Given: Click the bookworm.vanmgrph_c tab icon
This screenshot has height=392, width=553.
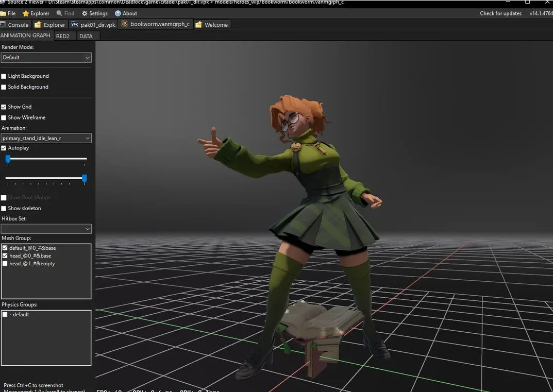Looking at the screenshot, I should tap(124, 24).
